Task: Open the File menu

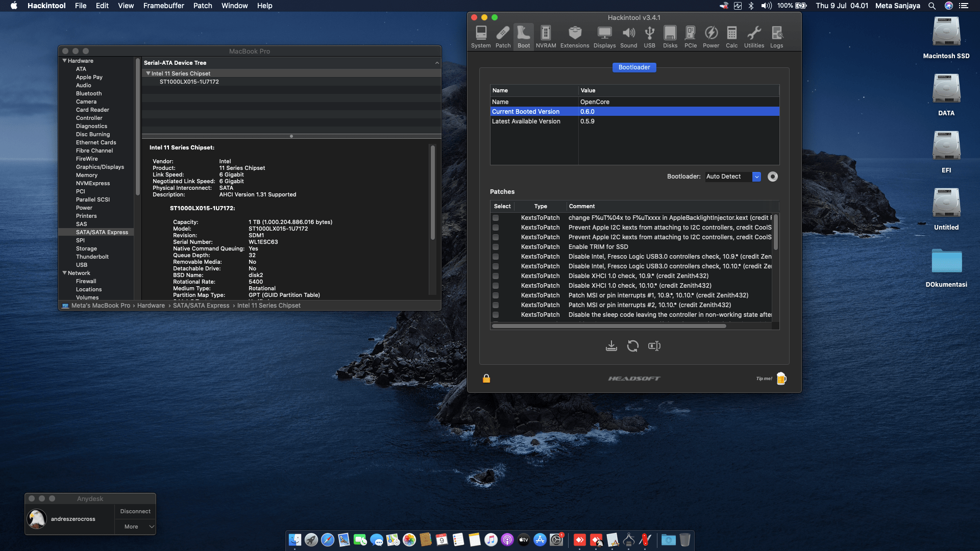Action: tap(81, 6)
